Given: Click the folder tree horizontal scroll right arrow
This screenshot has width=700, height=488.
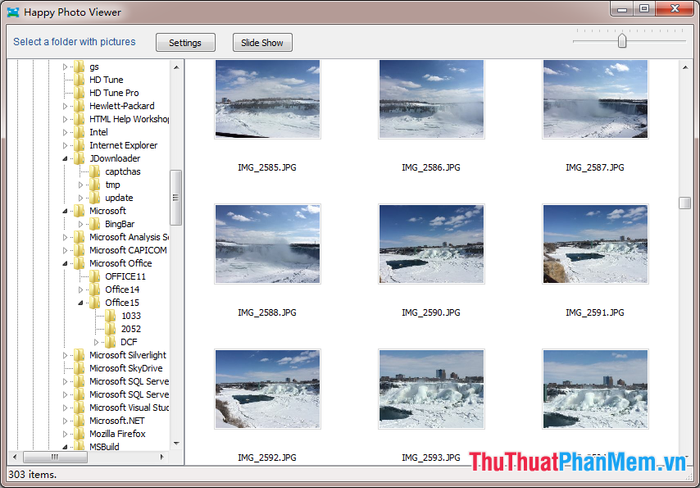Looking at the screenshot, I should [x=162, y=457].
